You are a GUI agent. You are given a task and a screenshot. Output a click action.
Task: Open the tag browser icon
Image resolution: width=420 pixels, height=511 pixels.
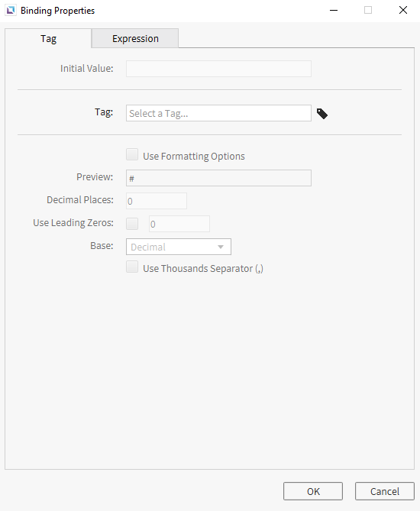322,113
